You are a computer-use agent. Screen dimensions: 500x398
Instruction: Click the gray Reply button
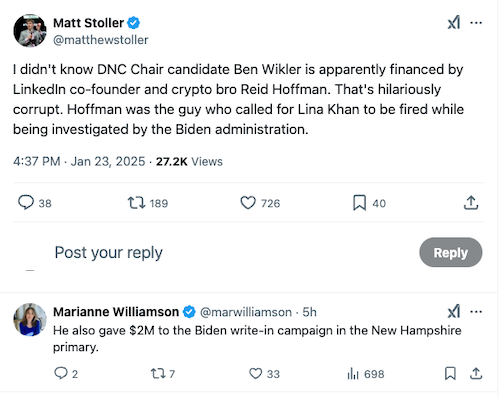[451, 252]
